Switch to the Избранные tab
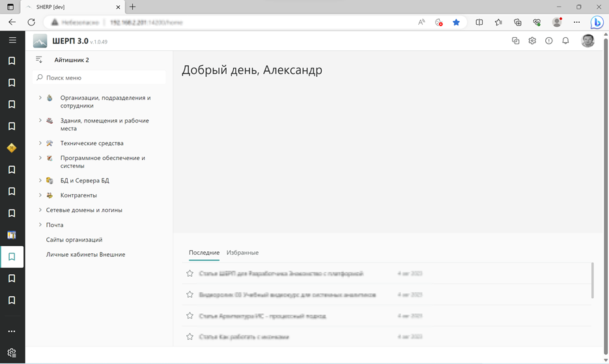 [x=242, y=253]
